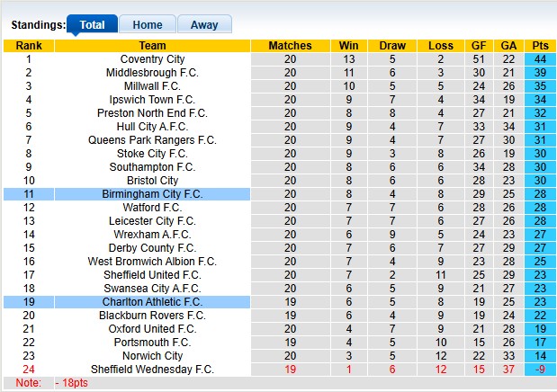
Task: Click the Rank column header
Action: pyautogui.click(x=28, y=46)
